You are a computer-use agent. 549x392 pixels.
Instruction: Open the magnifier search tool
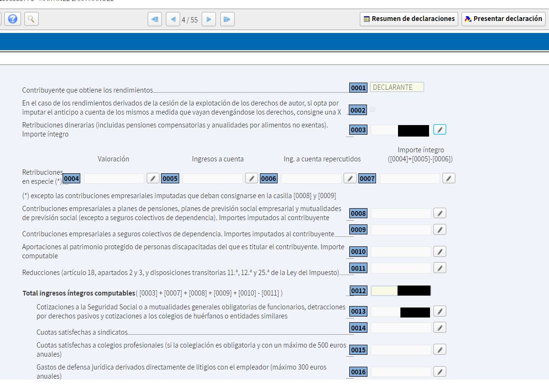click(31, 19)
